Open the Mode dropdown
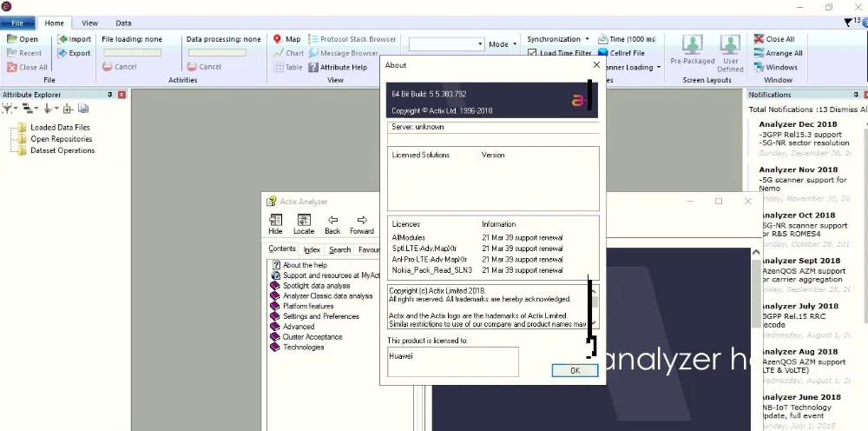This screenshot has width=868, height=431. click(x=503, y=44)
